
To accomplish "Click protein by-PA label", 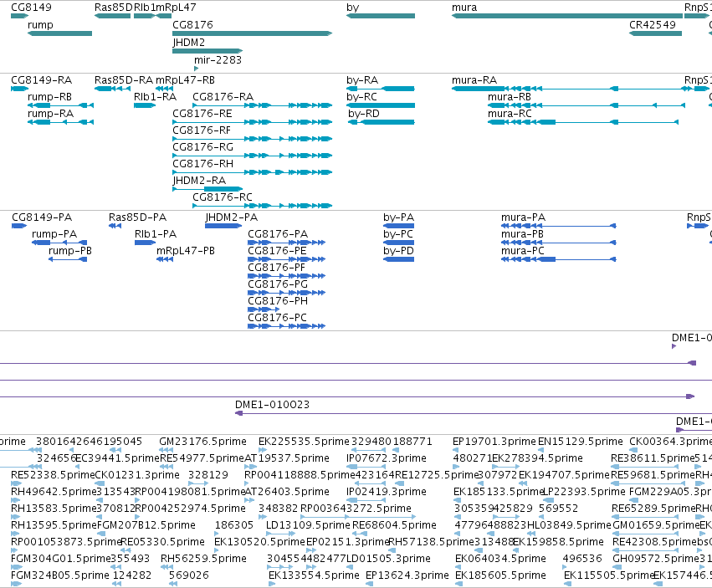I will 399,217.
